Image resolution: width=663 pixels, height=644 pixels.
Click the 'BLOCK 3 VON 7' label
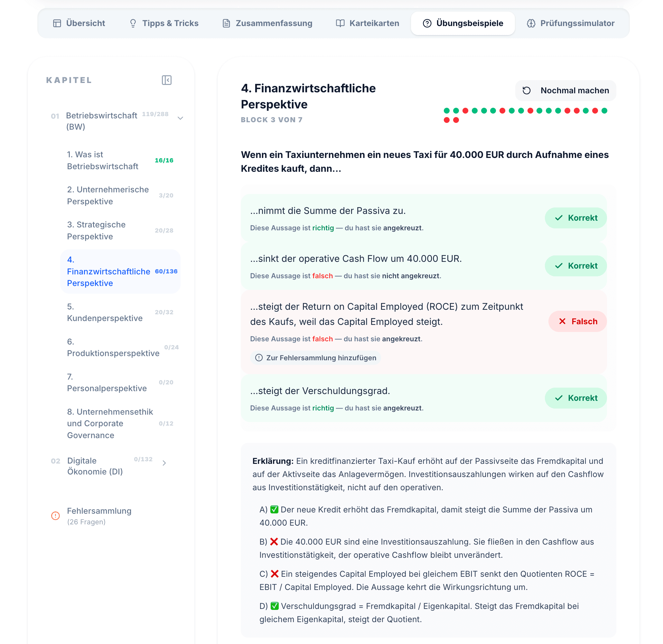coord(272,120)
